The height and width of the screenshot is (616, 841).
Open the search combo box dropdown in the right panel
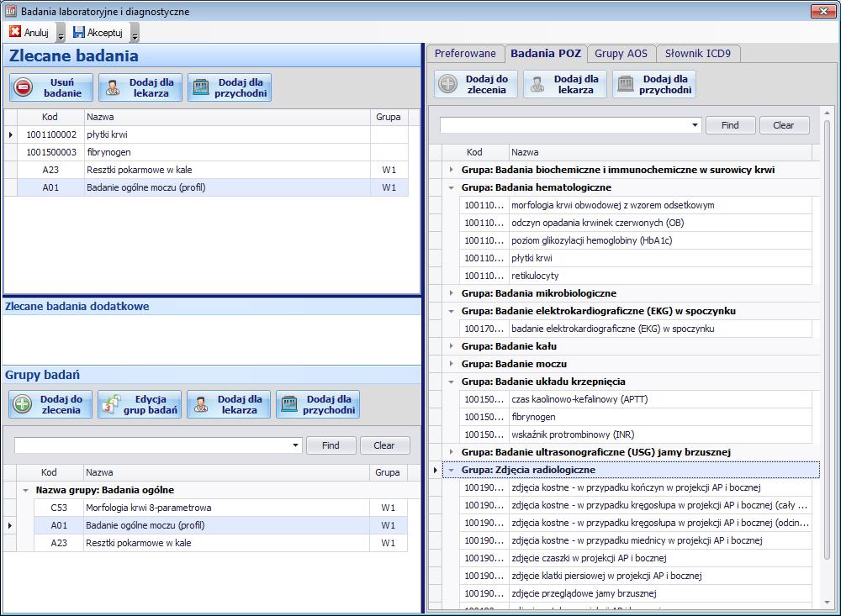click(696, 125)
